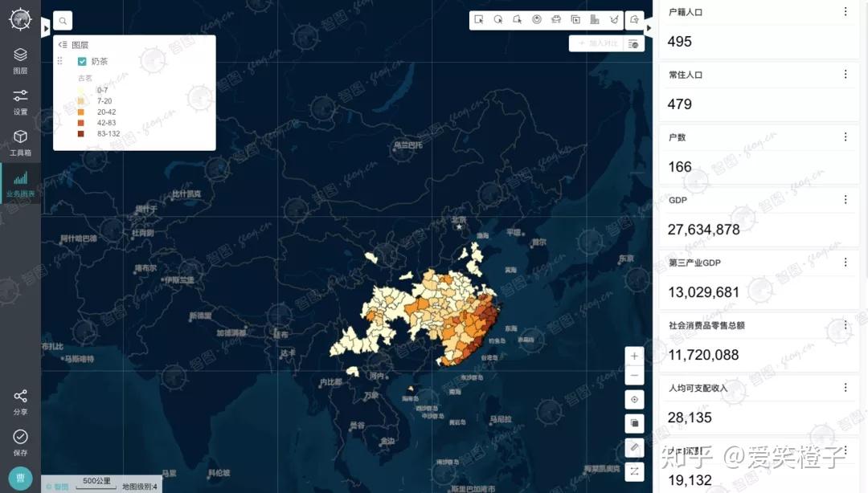
Task: Collapse the right statistics panel arrow
Action: point(649,27)
